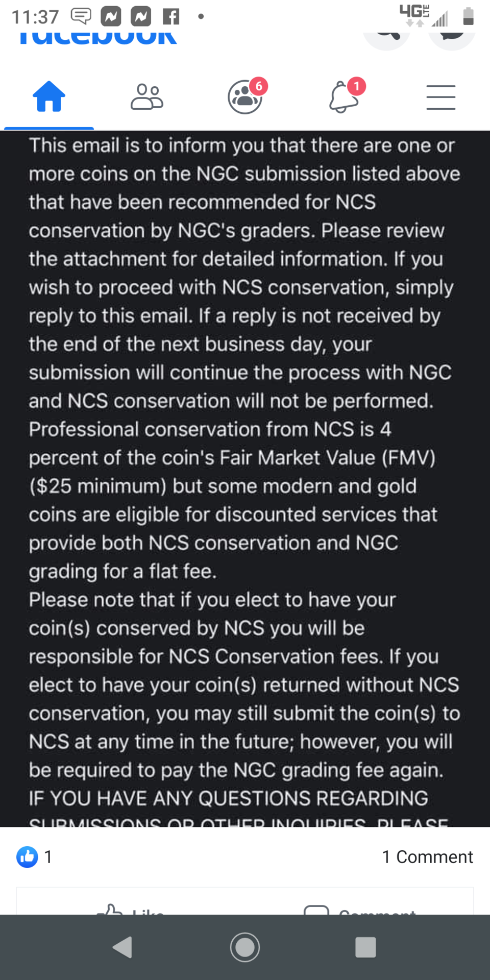Tap the message notification icon in status bar
The image size is (490, 980).
tap(81, 16)
